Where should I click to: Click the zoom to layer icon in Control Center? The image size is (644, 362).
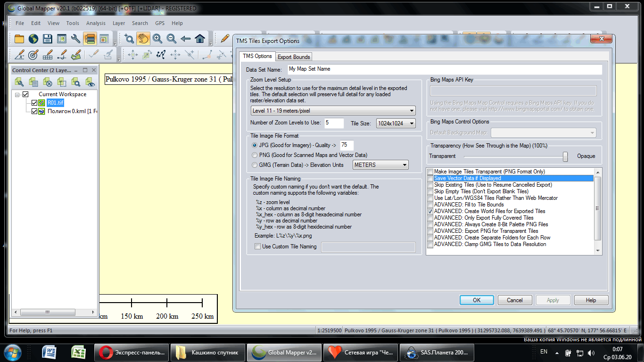(76, 82)
